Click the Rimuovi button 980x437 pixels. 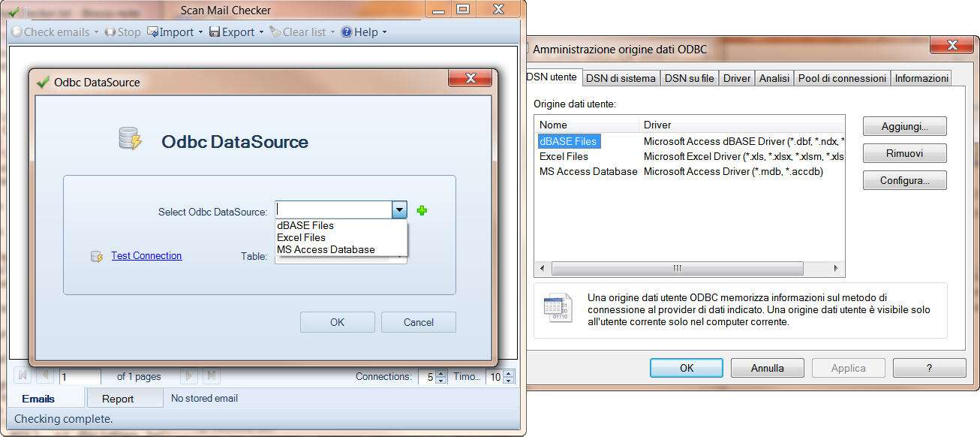[904, 153]
